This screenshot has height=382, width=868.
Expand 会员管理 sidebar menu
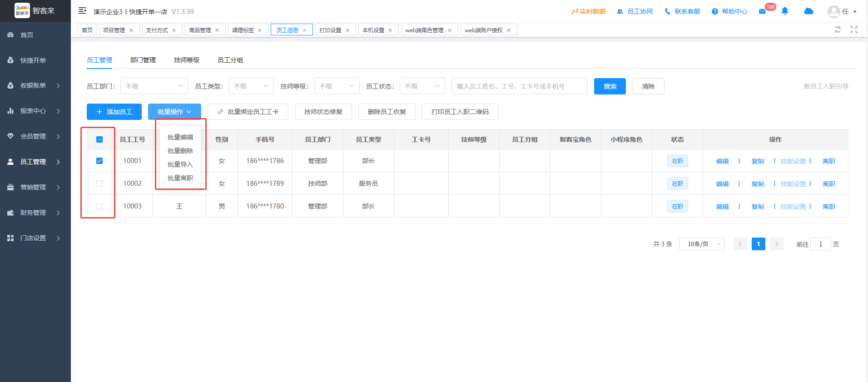click(35, 136)
